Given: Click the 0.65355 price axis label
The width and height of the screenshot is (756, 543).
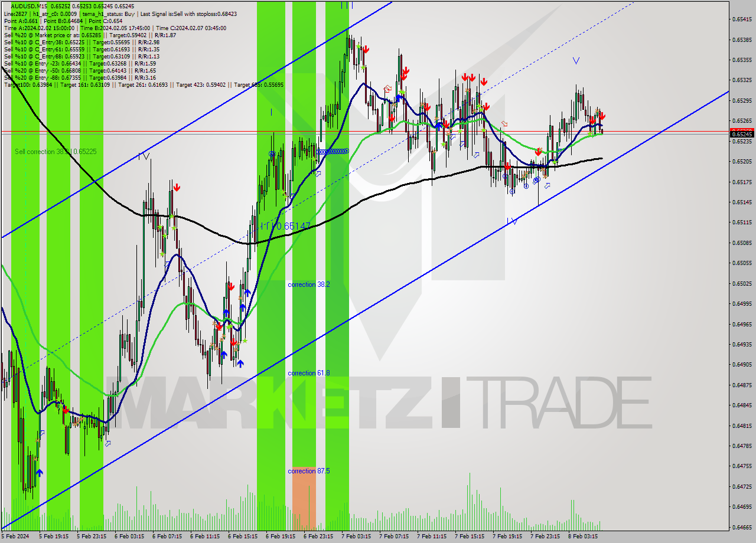Looking at the screenshot, I should coord(742,60).
